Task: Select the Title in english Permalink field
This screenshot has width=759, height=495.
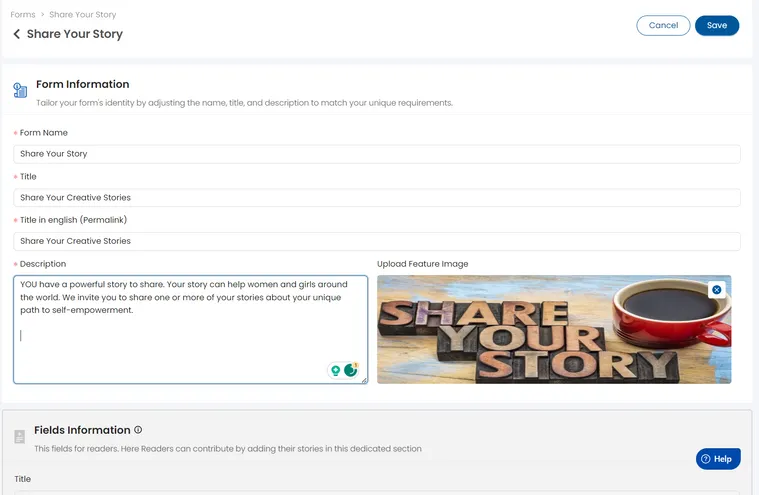Action: [376, 241]
